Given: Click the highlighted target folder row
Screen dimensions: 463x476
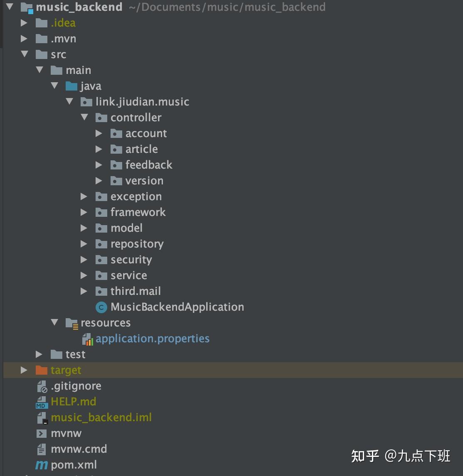Looking at the screenshot, I should point(66,370).
